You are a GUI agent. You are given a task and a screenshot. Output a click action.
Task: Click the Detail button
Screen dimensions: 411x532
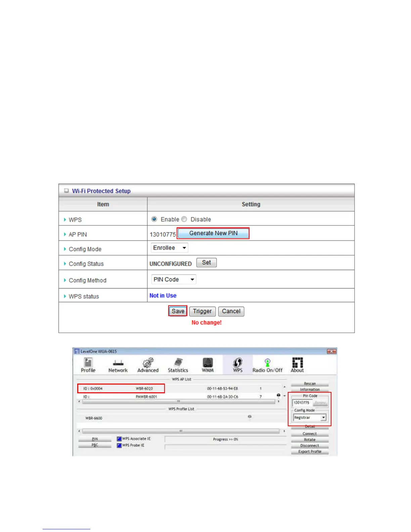310,427
